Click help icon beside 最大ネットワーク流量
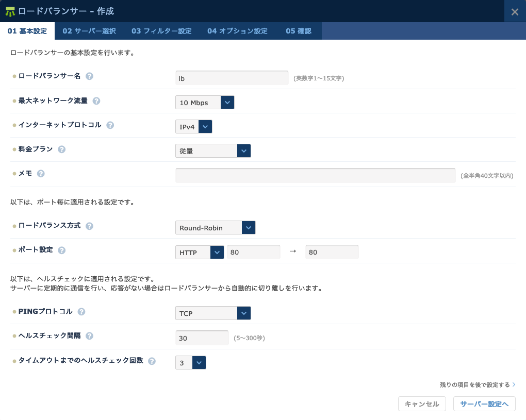The height and width of the screenshot is (420, 526). tap(96, 101)
